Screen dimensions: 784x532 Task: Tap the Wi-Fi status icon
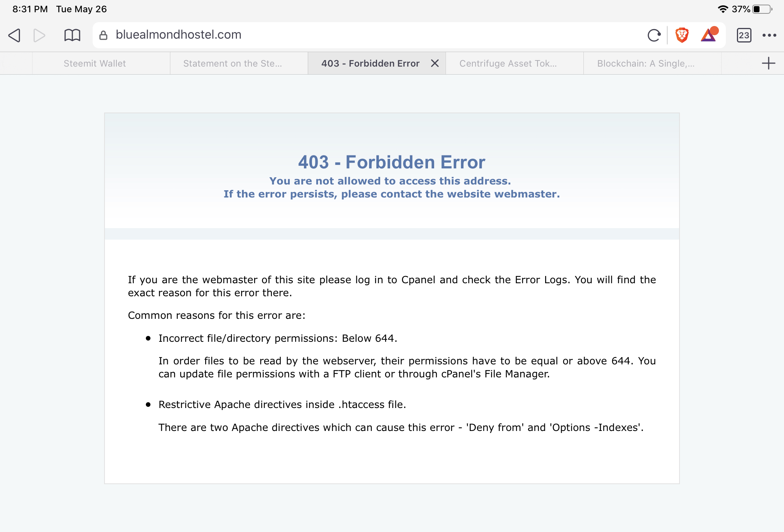[x=722, y=9]
